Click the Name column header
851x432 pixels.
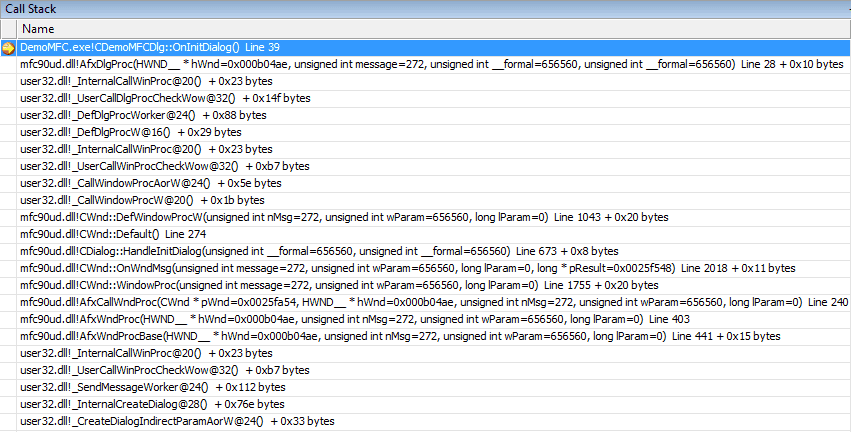click(x=434, y=29)
